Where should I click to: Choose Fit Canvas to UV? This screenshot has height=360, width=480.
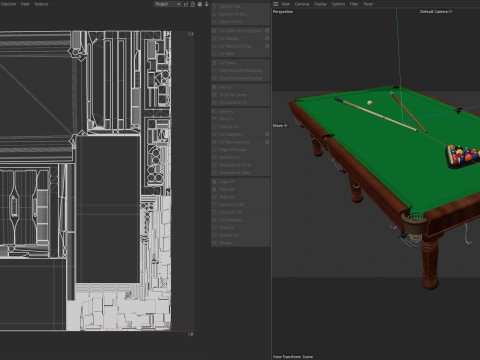coord(240,102)
